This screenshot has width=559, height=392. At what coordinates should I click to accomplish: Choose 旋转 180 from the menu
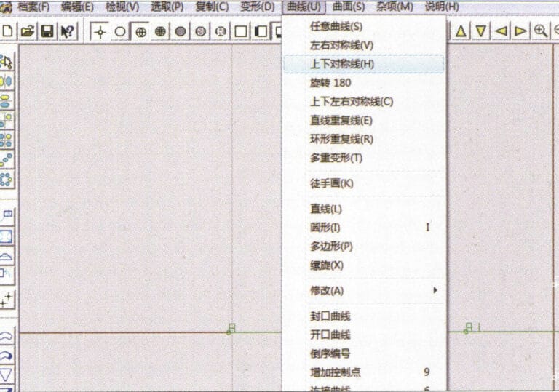365,83
